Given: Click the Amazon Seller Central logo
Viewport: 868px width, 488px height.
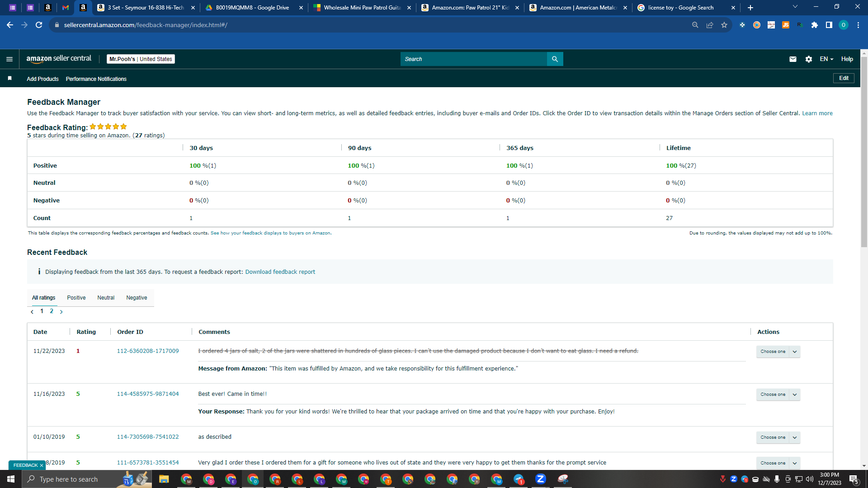Looking at the screenshot, I should (x=59, y=59).
